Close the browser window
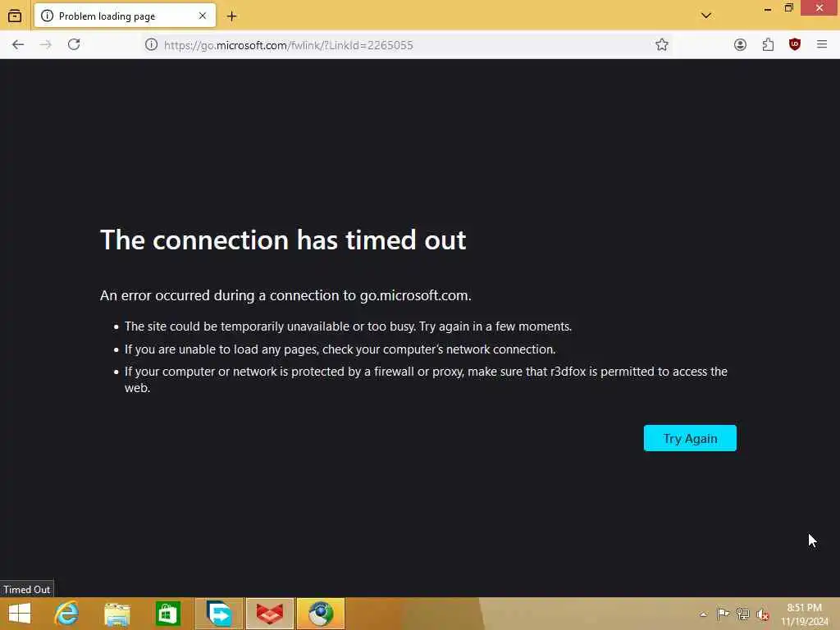Image resolution: width=840 pixels, height=630 pixels. [x=819, y=8]
